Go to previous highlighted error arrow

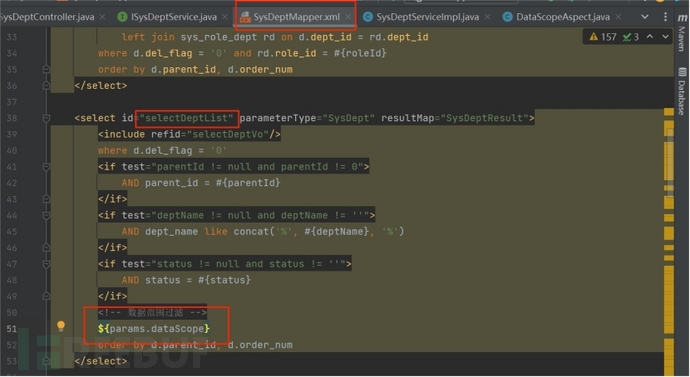(x=650, y=37)
